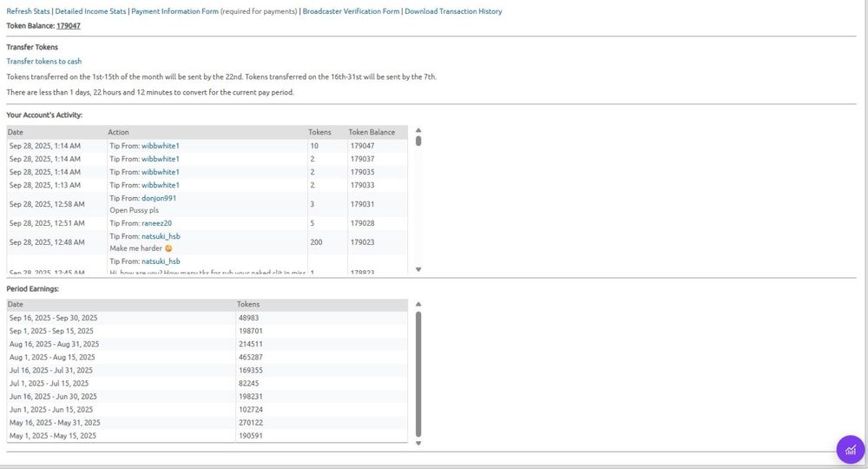Select the 200 tokens cell
The image size is (868, 469).
point(316,242)
